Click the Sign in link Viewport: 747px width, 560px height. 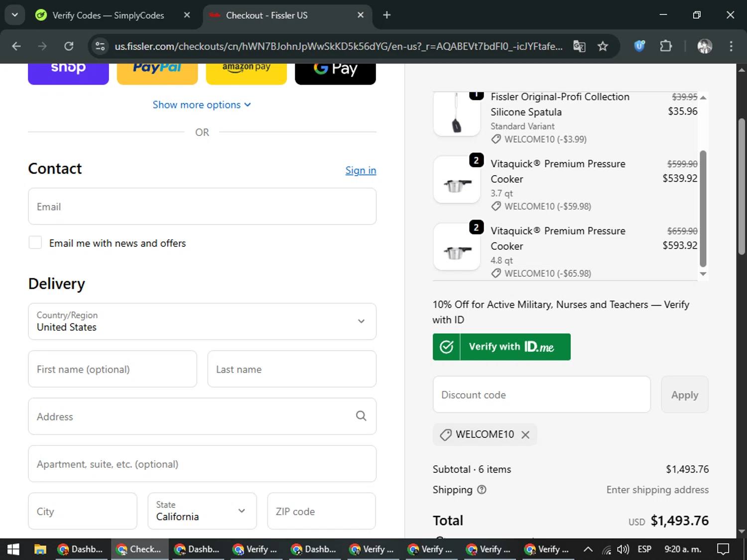click(361, 170)
